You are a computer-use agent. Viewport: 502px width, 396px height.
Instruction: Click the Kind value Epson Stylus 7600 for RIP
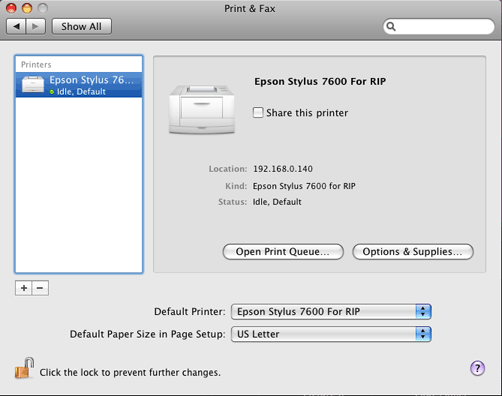point(304,186)
